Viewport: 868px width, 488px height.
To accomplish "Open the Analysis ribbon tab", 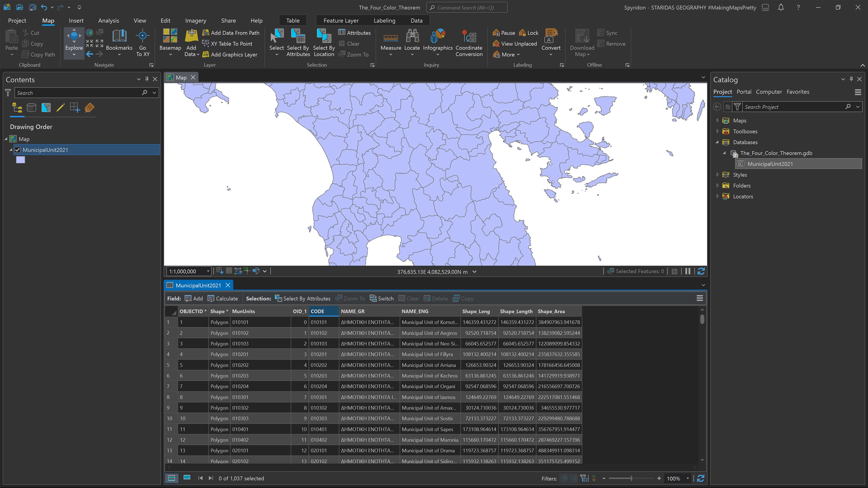I will (108, 21).
